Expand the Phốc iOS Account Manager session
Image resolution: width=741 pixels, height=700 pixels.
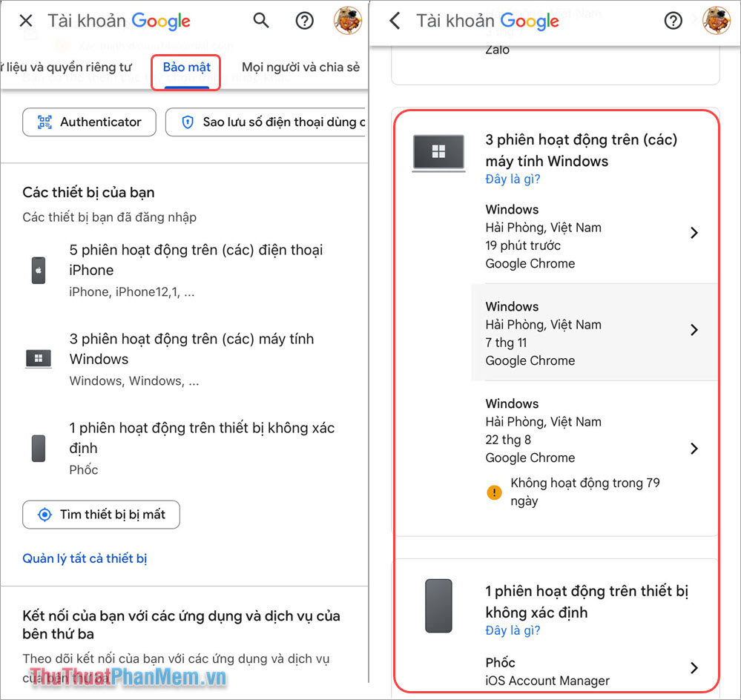tap(694, 668)
